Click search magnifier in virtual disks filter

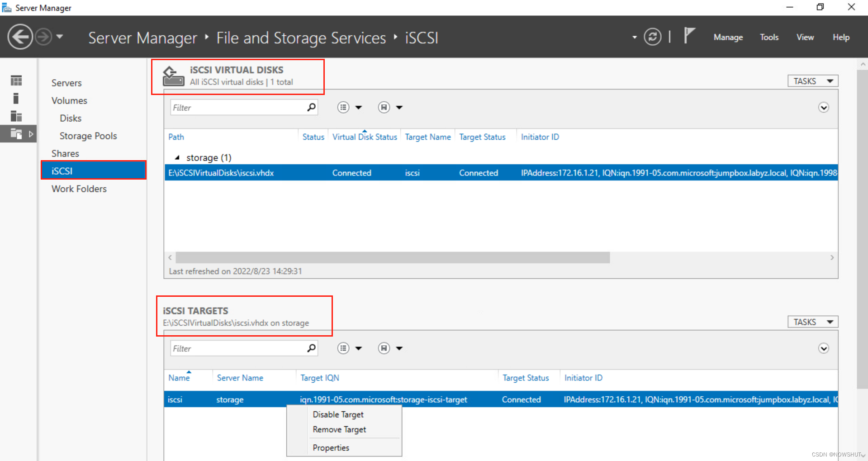(x=311, y=108)
